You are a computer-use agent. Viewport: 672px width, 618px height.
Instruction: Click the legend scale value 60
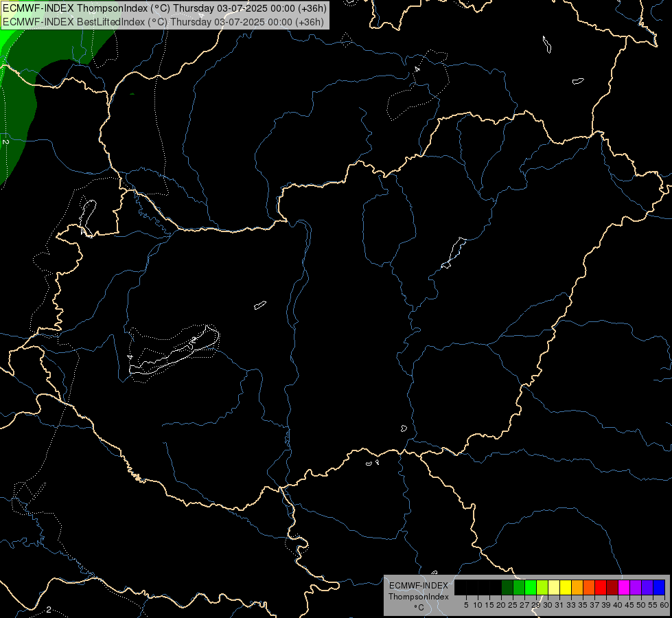click(x=664, y=605)
